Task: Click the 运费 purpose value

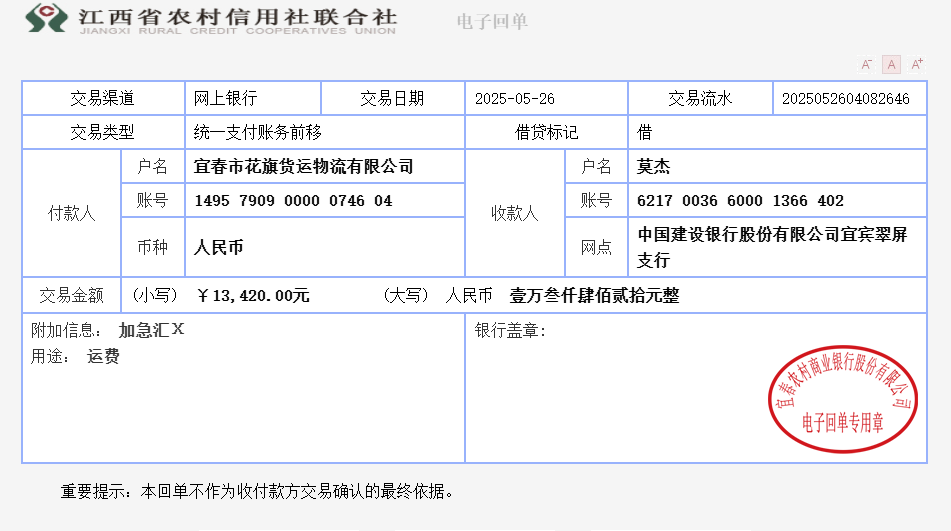Action: (x=103, y=356)
